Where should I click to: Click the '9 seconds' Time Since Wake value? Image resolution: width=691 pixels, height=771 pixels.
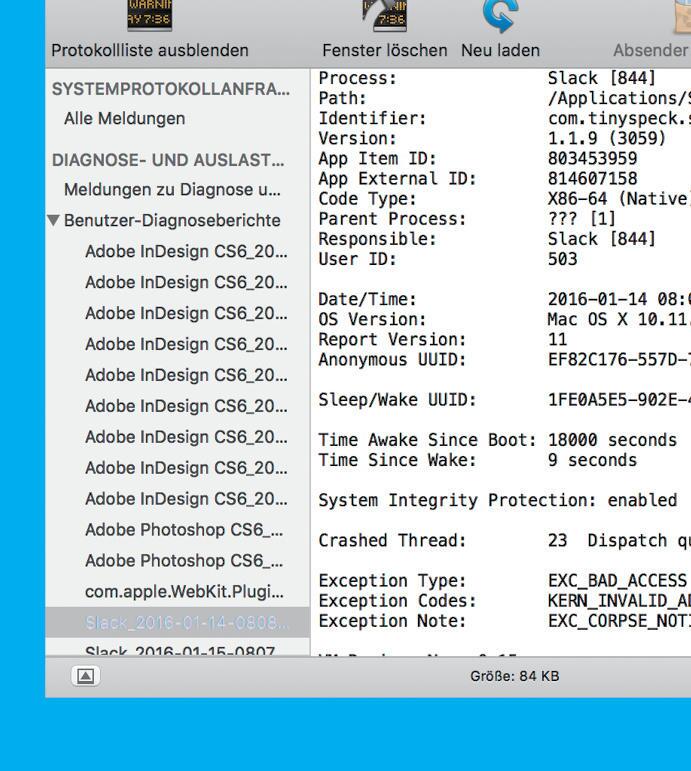(592, 460)
